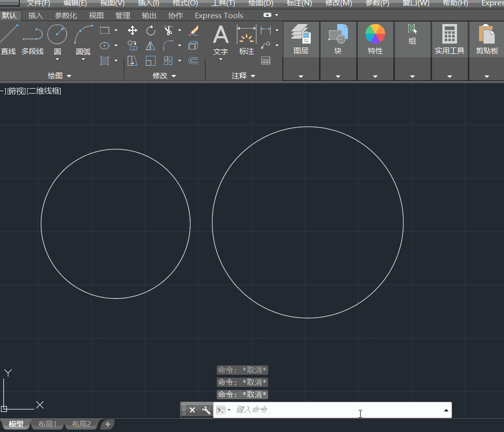Choose the Hatch draw tool

pos(104,61)
